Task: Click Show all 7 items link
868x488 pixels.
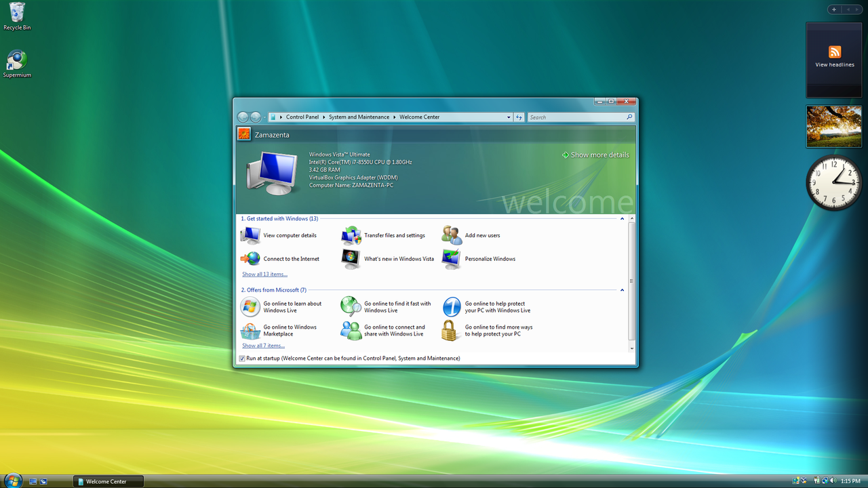Action: [263, 346]
